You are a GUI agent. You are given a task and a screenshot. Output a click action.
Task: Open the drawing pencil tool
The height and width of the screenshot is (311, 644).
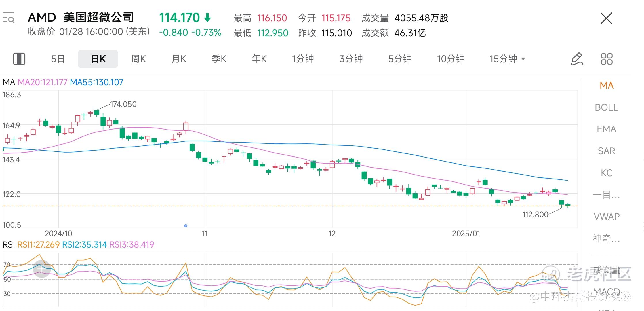[x=577, y=59]
